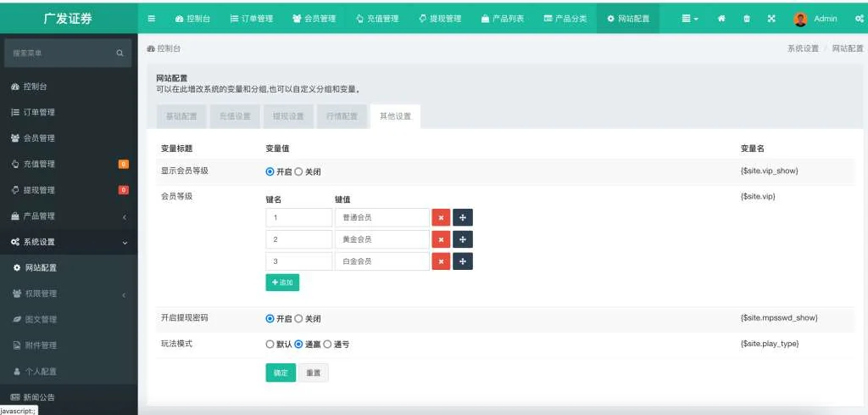
Task: Click value field containing 黄金会员
Action: coord(382,239)
